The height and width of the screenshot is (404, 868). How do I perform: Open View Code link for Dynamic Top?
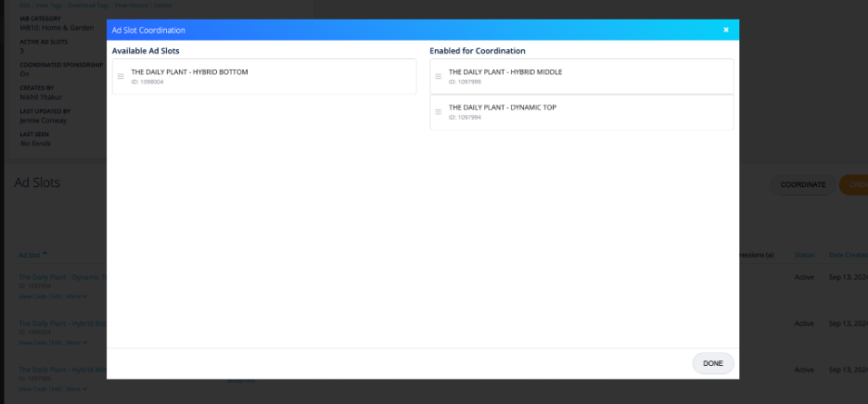[32, 297]
